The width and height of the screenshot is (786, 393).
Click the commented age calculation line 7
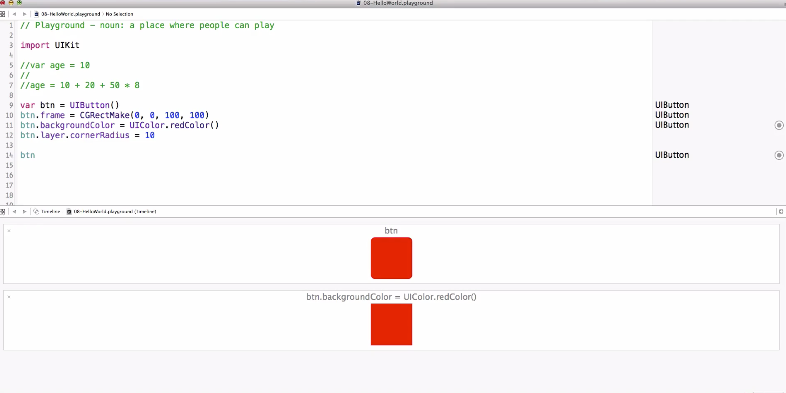[80, 85]
